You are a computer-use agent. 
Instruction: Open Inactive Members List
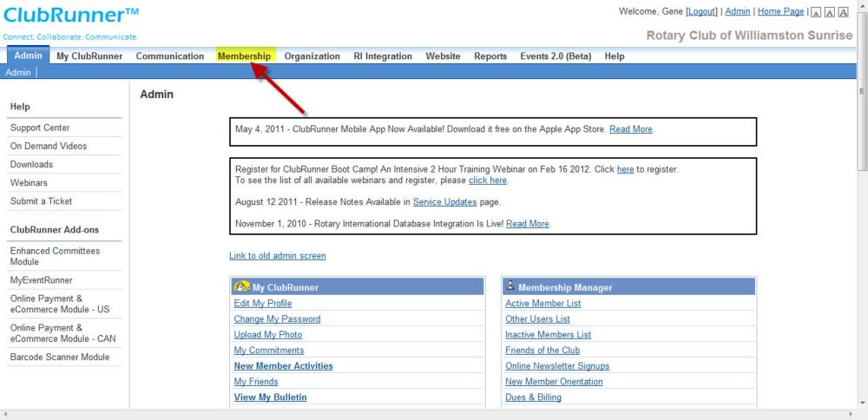click(548, 335)
